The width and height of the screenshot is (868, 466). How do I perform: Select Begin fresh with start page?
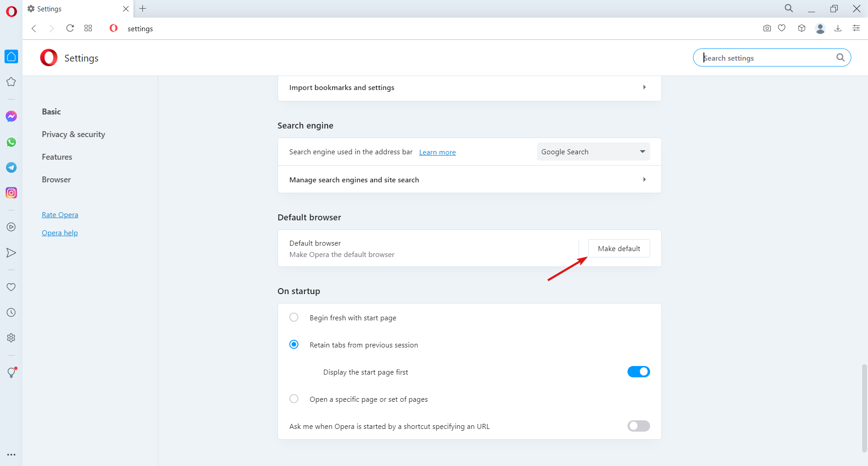pyautogui.click(x=294, y=318)
